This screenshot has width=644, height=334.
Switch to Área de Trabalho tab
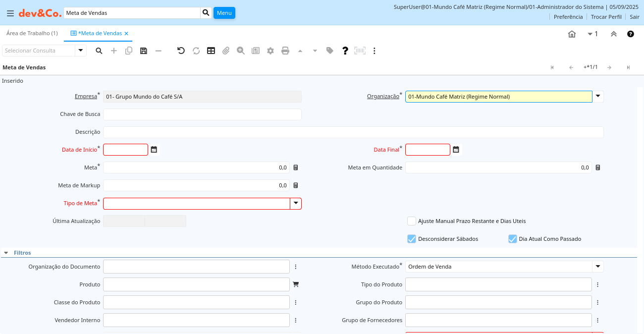(32, 33)
